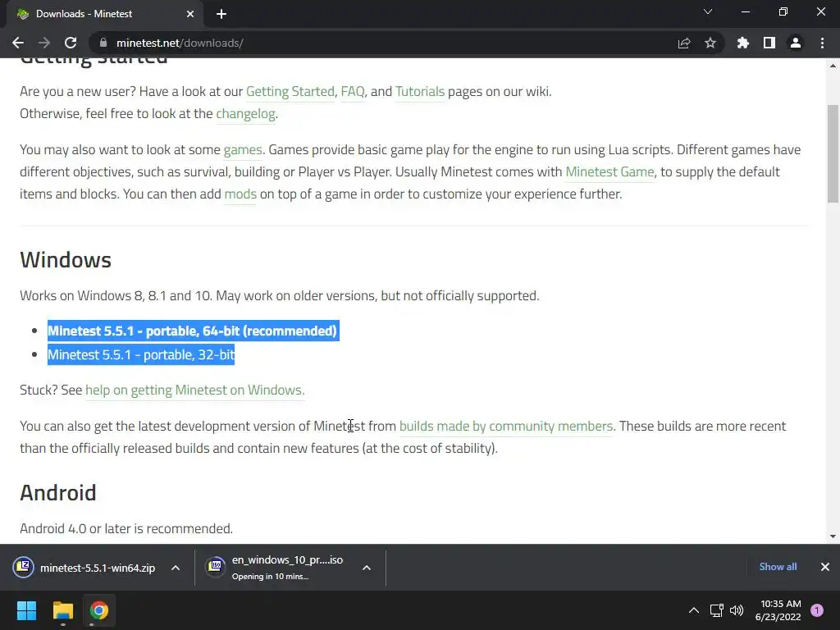
Task: Select the Downloads - Minetest tab
Action: (x=104, y=14)
